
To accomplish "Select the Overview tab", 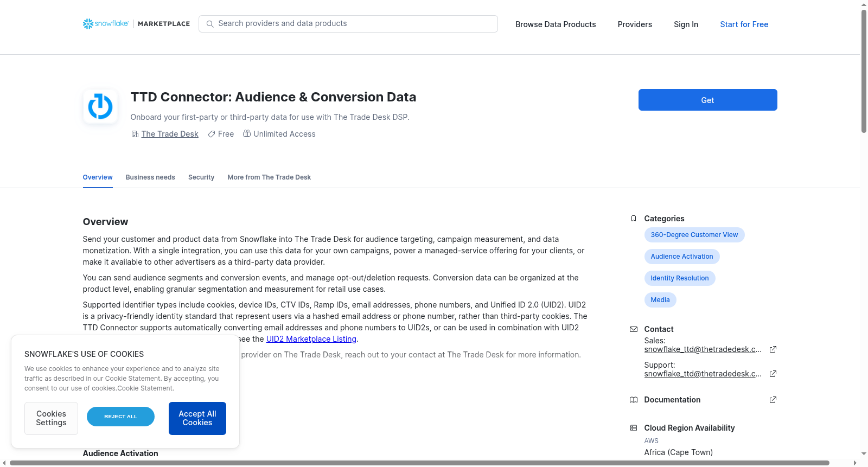I will (x=98, y=177).
